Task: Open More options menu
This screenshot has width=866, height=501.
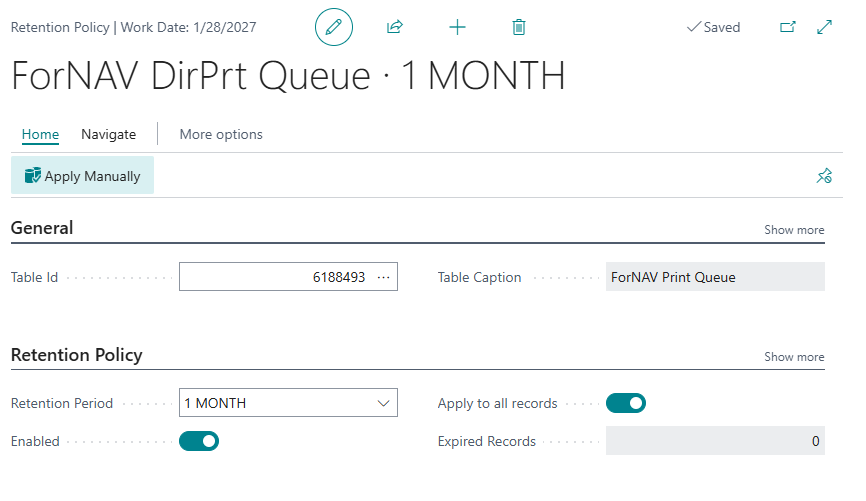Action: [x=221, y=134]
